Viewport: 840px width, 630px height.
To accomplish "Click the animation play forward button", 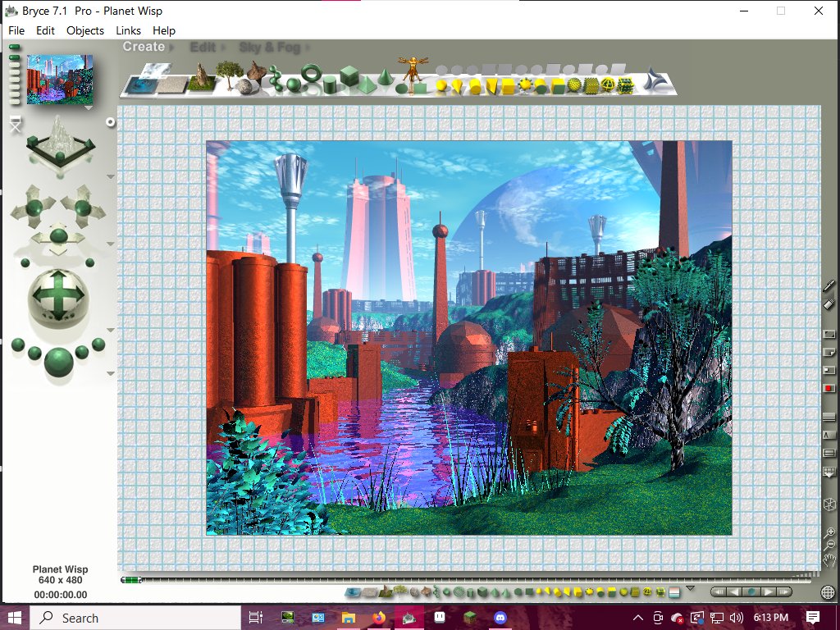I will (769, 592).
